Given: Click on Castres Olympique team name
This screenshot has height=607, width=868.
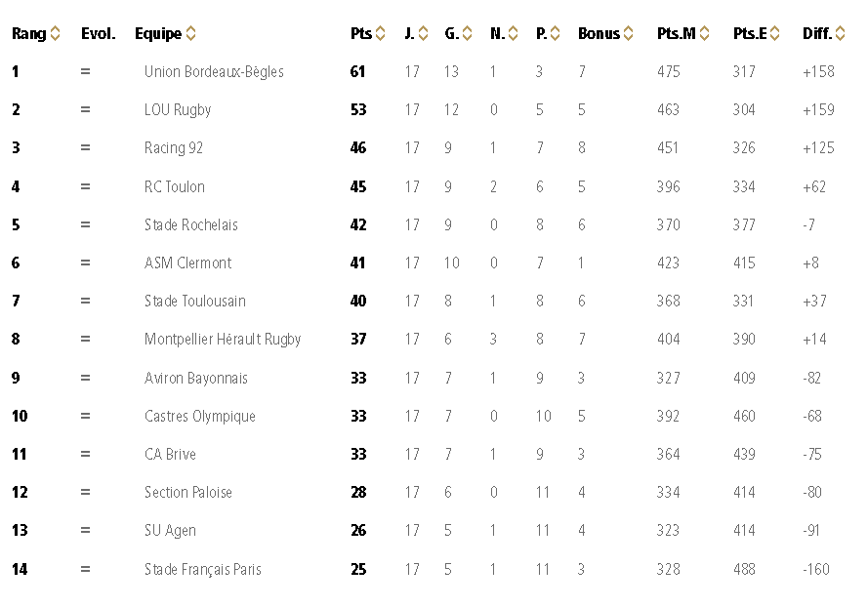Looking at the screenshot, I should pyautogui.click(x=200, y=417).
